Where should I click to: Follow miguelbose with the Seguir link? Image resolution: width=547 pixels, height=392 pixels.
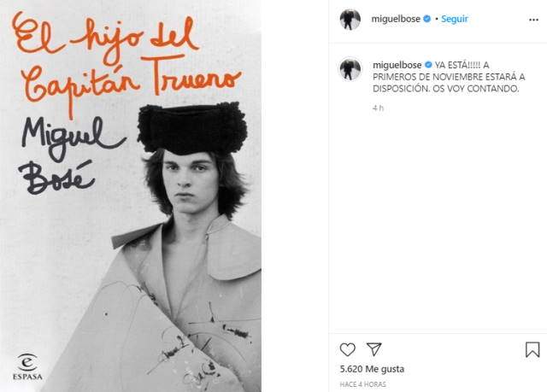(454, 19)
